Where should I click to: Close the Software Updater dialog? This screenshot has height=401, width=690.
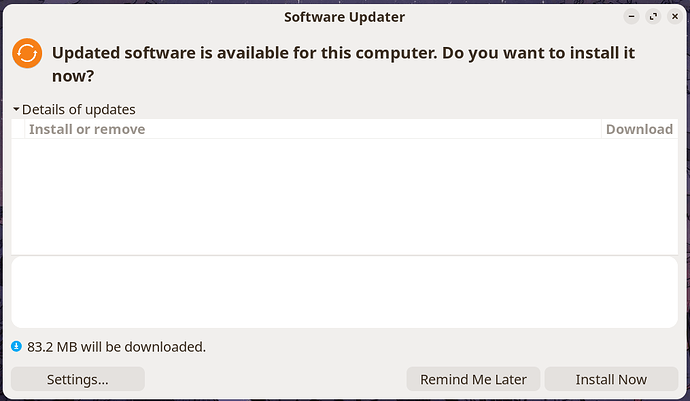674,17
